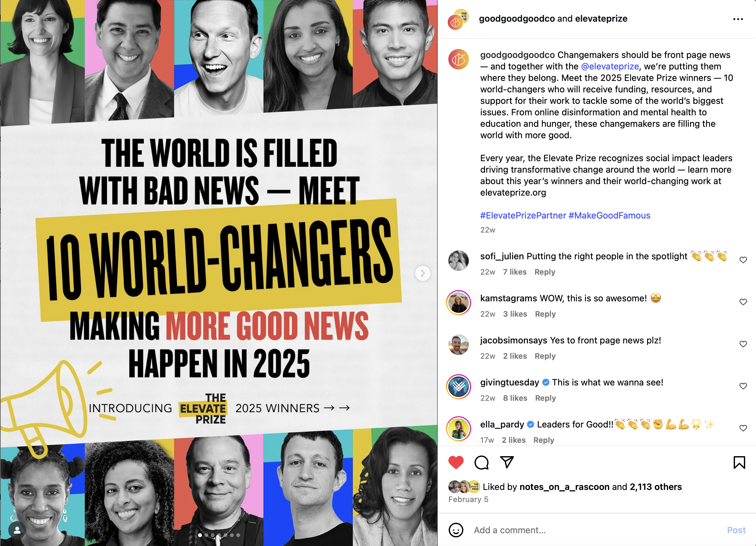Save the post with the bookmark icon

[739, 463]
